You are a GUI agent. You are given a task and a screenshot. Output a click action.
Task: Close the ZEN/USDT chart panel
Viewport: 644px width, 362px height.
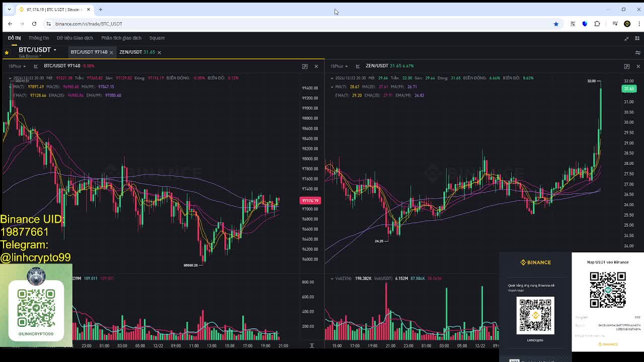click(638, 66)
